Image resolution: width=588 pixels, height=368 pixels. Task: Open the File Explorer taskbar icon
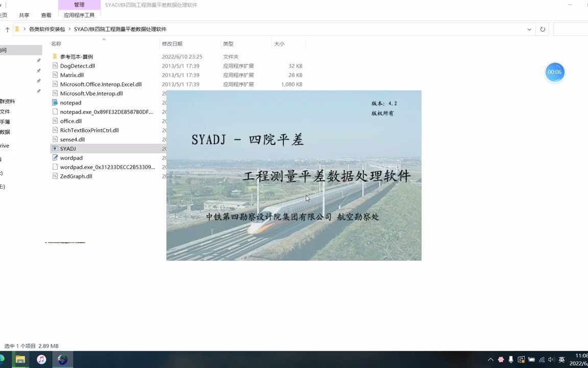[20, 360]
